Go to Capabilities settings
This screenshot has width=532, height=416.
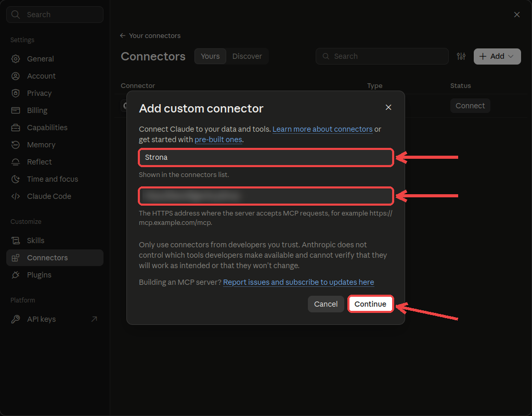[55, 128]
